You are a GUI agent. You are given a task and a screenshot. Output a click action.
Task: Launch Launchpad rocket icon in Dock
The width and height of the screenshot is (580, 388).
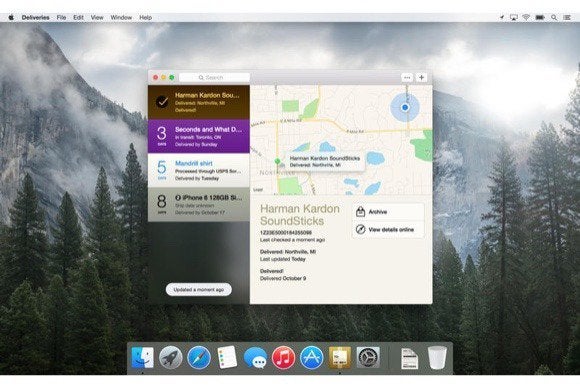click(x=171, y=358)
